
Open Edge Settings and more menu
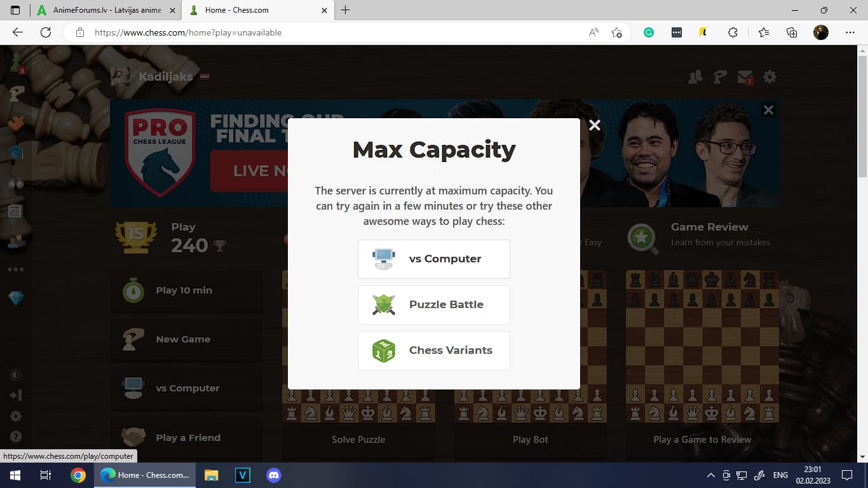[x=850, y=32]
